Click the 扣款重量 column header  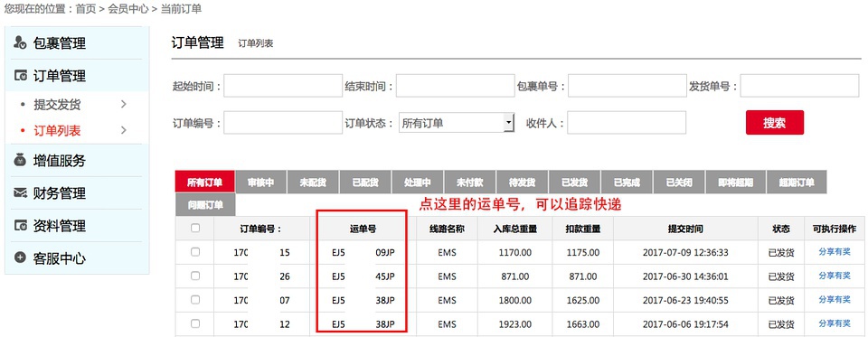tap(582, 229)
